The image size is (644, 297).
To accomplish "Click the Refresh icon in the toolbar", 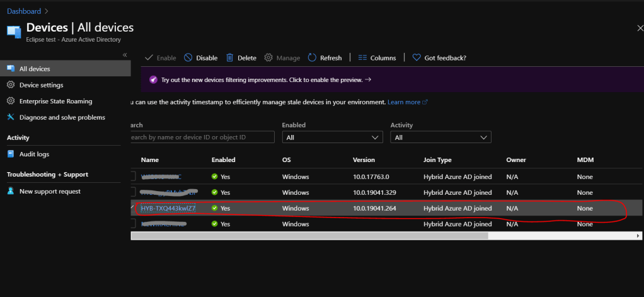I will [x=312, y=58].
